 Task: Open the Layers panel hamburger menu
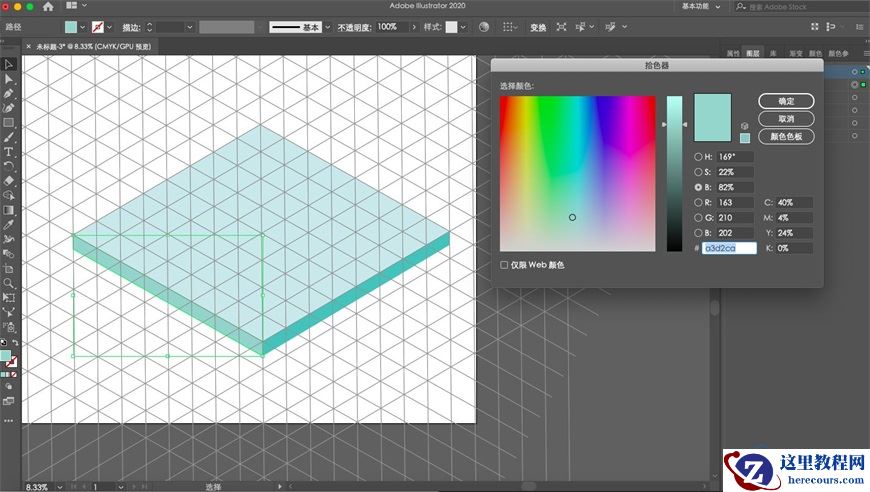pos(866,53)
